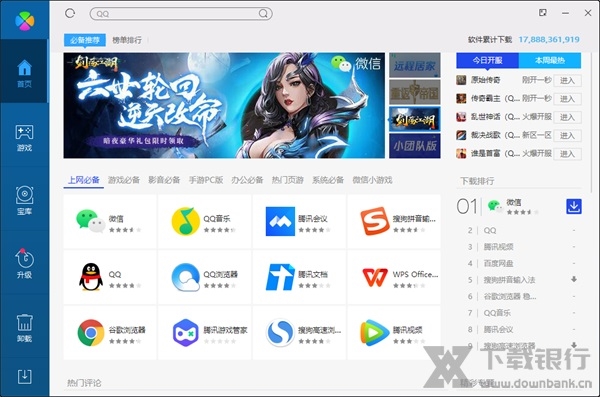This screenshot has width=600, height=397.
Task: Click 进入 button for 乱世神话
Action: pos(567,117)
